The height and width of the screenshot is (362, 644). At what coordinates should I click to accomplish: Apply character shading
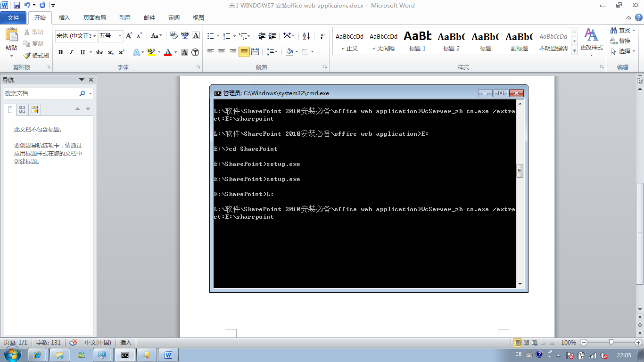point(184,52)
